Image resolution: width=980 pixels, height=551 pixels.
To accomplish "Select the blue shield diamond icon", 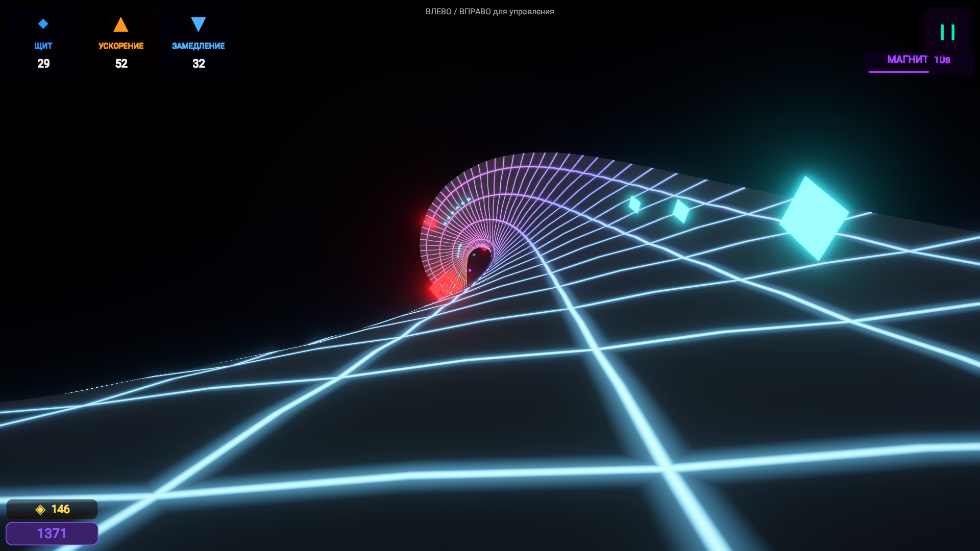I will pos(43,23).
